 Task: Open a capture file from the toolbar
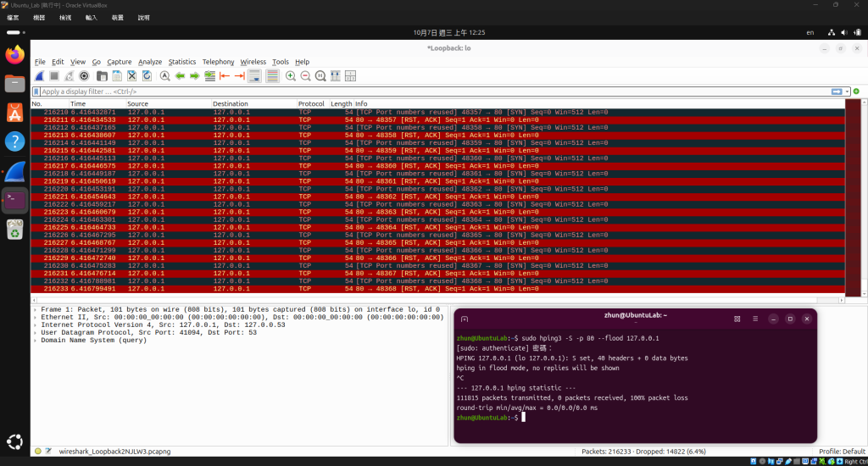(x=102, y=76)
